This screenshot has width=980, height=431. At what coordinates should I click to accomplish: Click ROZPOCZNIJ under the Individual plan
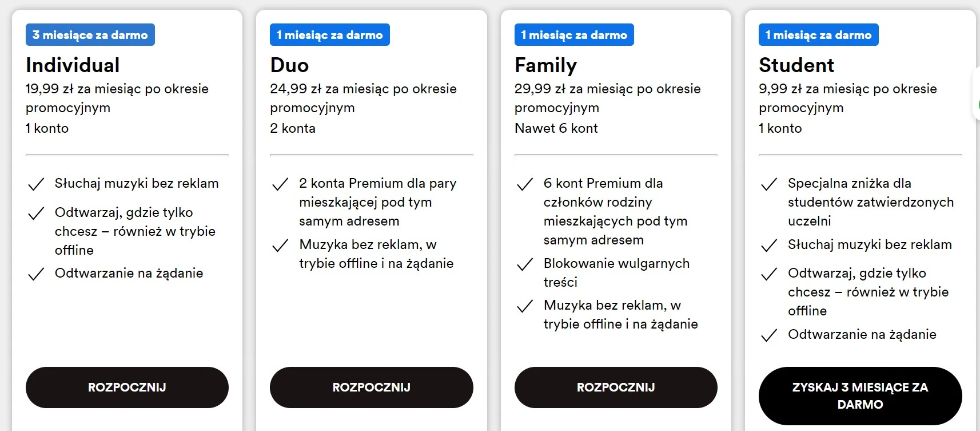[x=127, y=387]
